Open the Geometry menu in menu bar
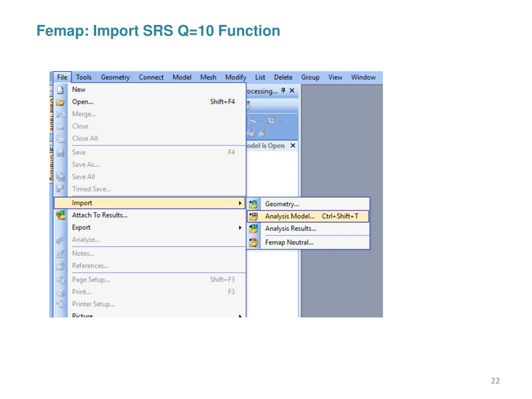Viewport: 532px width, 399px height. point(115,77)
